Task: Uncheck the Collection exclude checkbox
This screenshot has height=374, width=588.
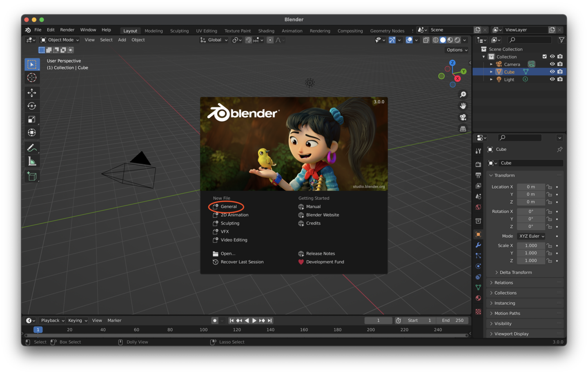Action: [544, 57]
